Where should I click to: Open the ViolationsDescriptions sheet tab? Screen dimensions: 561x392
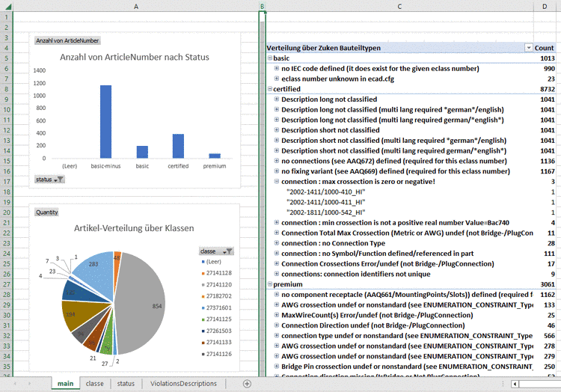pos(183,384)
